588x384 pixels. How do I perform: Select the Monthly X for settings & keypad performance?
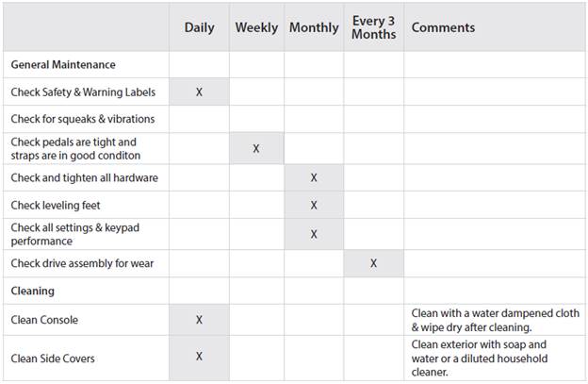point(314,234)
